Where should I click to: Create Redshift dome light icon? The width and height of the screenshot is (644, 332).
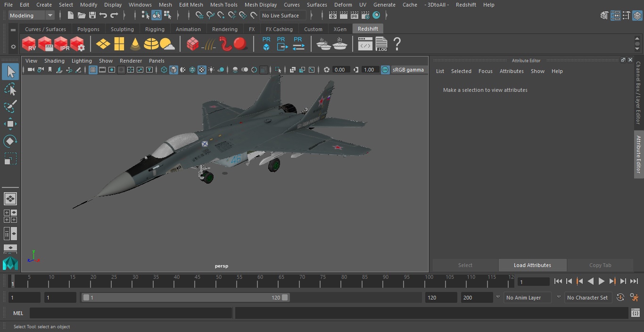click(151, 44)
